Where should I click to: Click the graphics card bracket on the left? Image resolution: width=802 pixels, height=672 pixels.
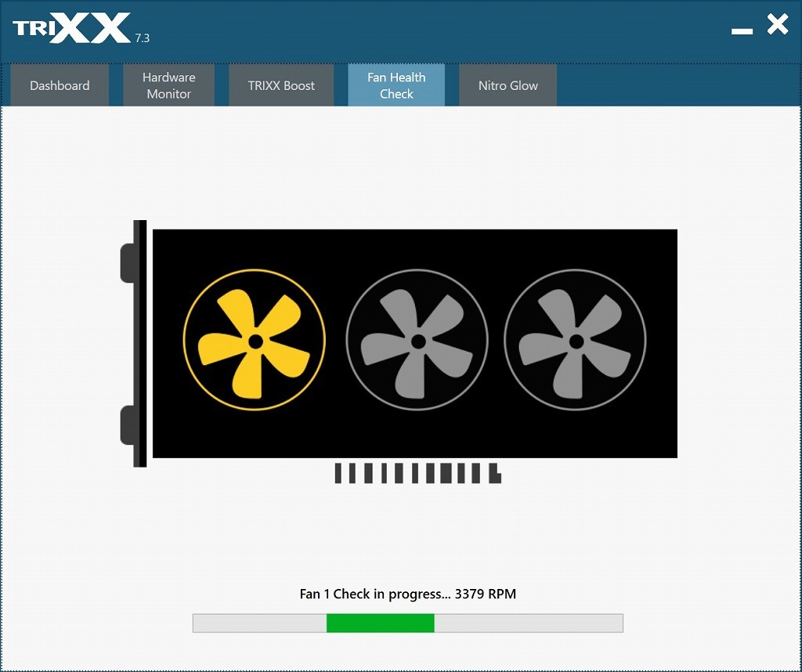(x=134, y=344)
